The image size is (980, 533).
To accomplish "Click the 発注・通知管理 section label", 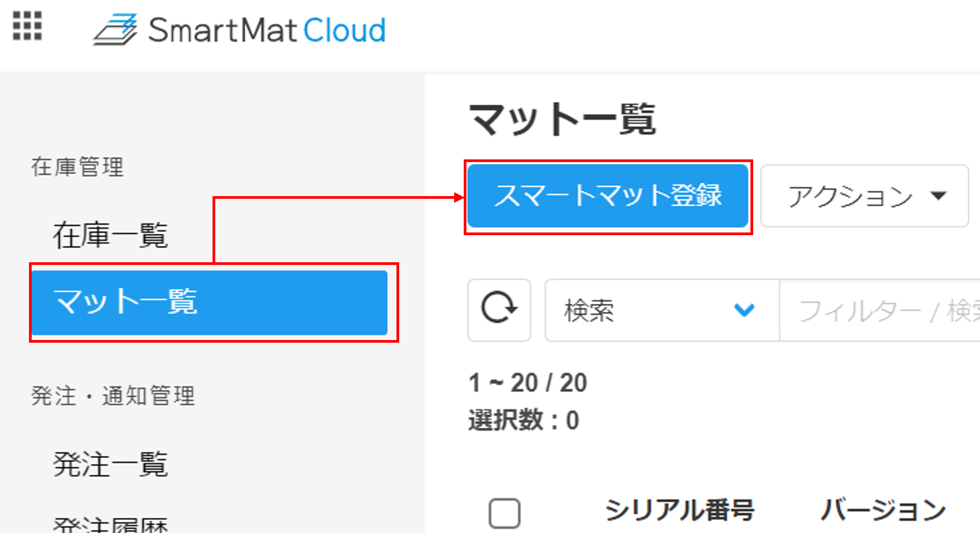I will point(113,396).
